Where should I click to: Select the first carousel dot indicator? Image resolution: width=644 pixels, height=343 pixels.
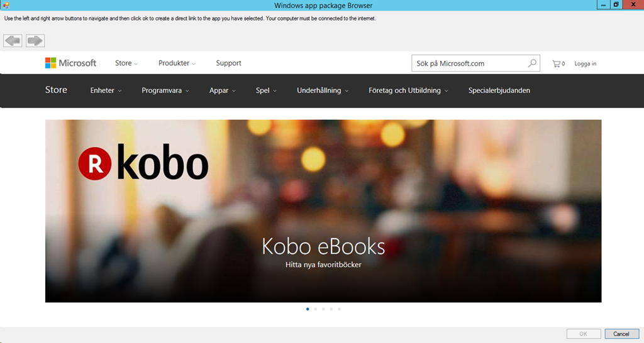coord(308,309)
